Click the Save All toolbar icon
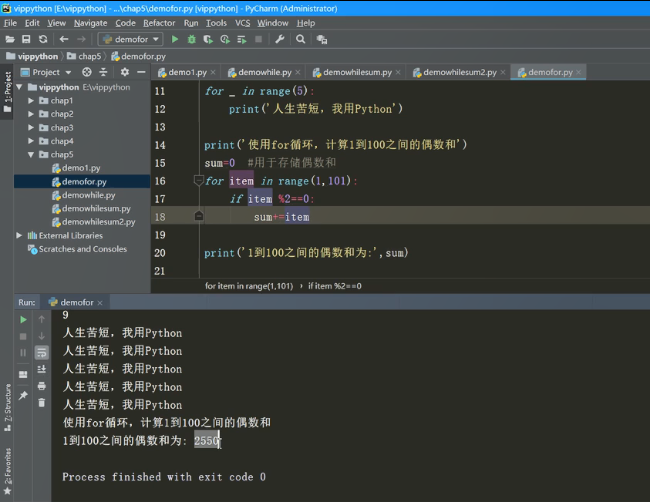 pyautogui.click(x=26, y=39)
